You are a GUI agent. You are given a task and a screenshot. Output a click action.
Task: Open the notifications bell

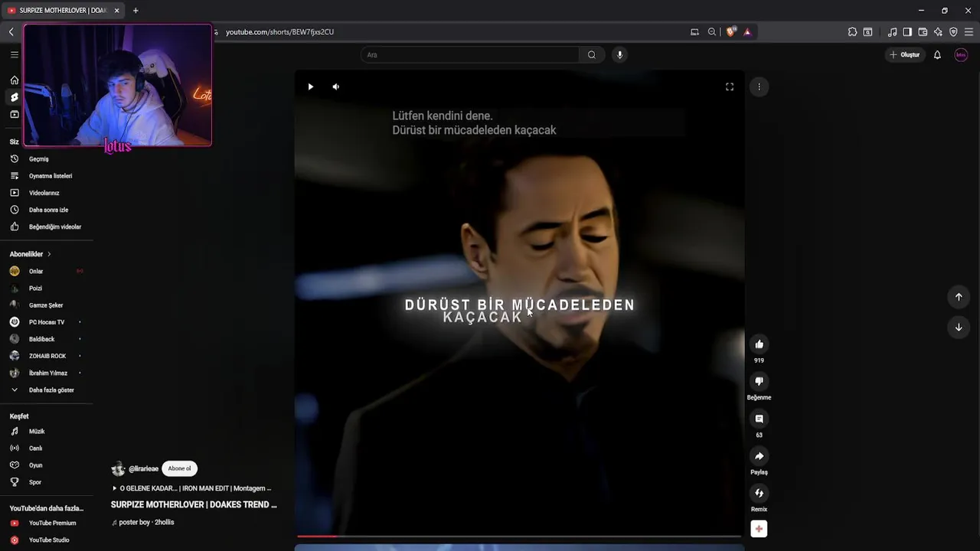coord(937,54)
